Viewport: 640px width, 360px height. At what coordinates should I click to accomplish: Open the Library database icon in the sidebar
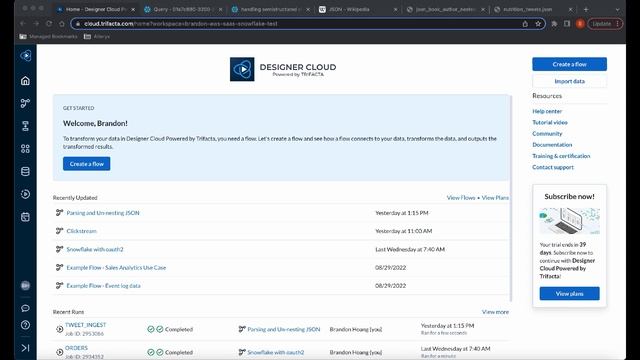25,171
